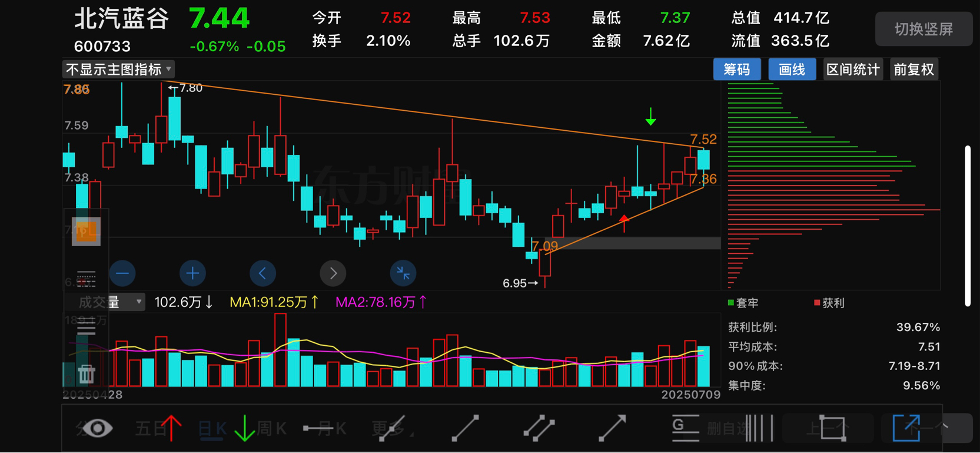Select the horizontal line drawing tool
980x453 pixels.
pyautogui.click(x=318, y=428)
